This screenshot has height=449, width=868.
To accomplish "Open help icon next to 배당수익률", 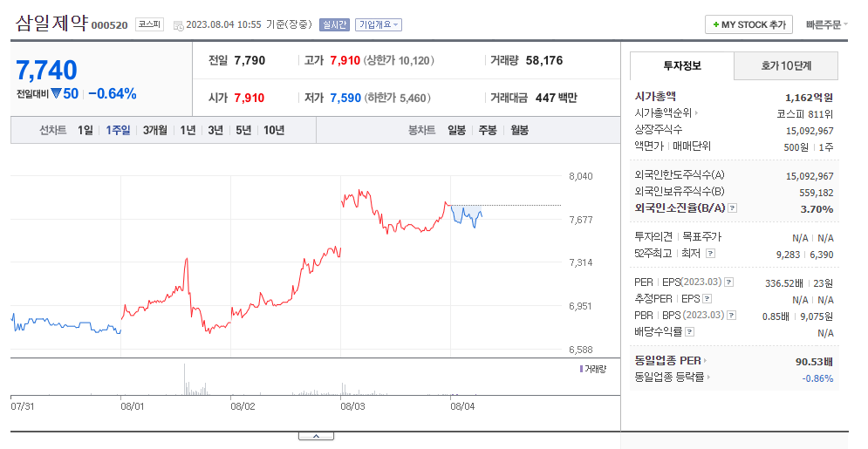I will pyautogui.click(x=689, y=332).
